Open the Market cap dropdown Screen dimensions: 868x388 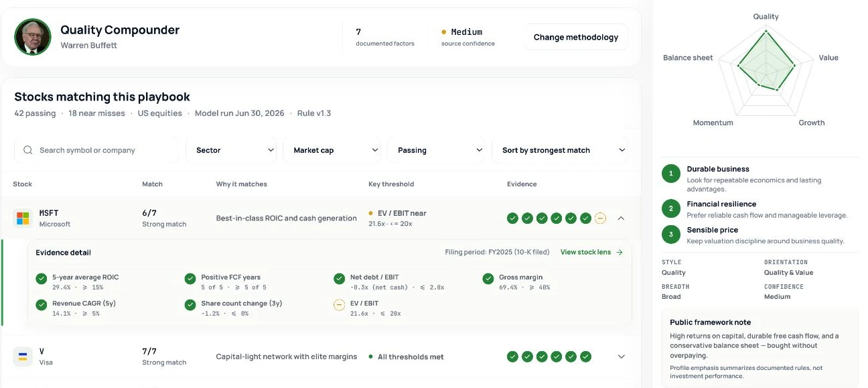[332, 150]
